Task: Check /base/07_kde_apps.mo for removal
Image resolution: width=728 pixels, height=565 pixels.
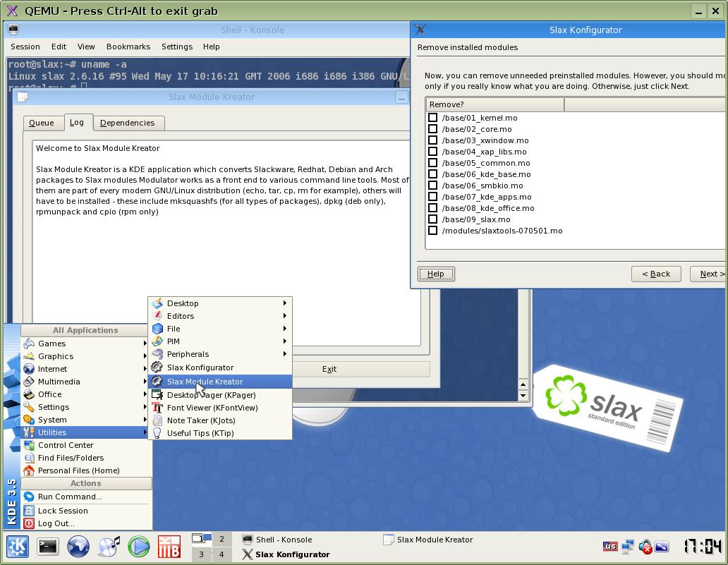Action: (x=432, y=197)
